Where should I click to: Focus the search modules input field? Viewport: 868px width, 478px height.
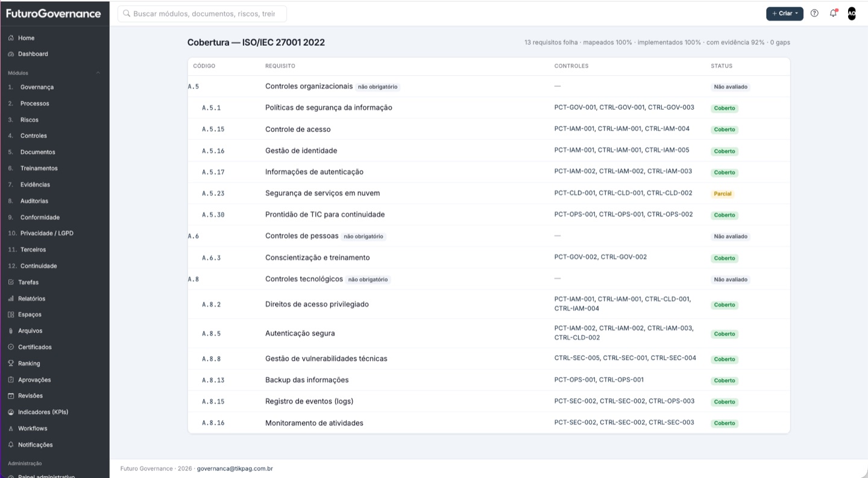pos(202,13)
